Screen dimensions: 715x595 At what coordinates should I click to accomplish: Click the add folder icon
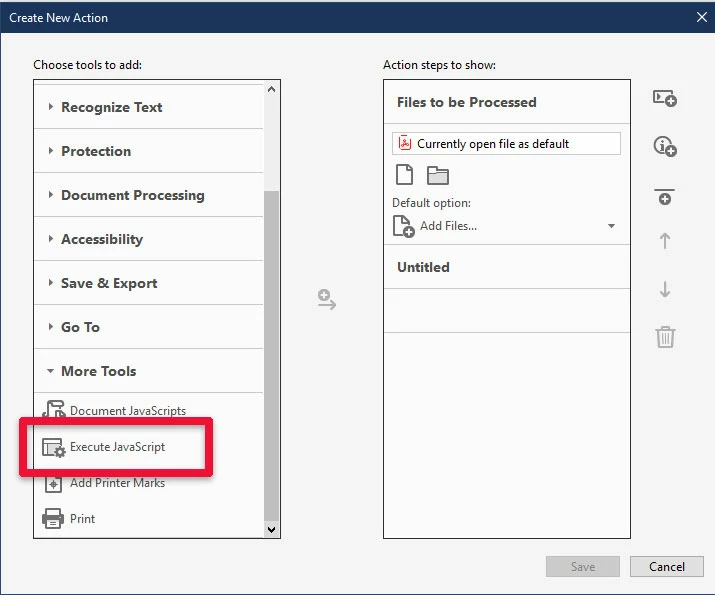click(438, 175)
